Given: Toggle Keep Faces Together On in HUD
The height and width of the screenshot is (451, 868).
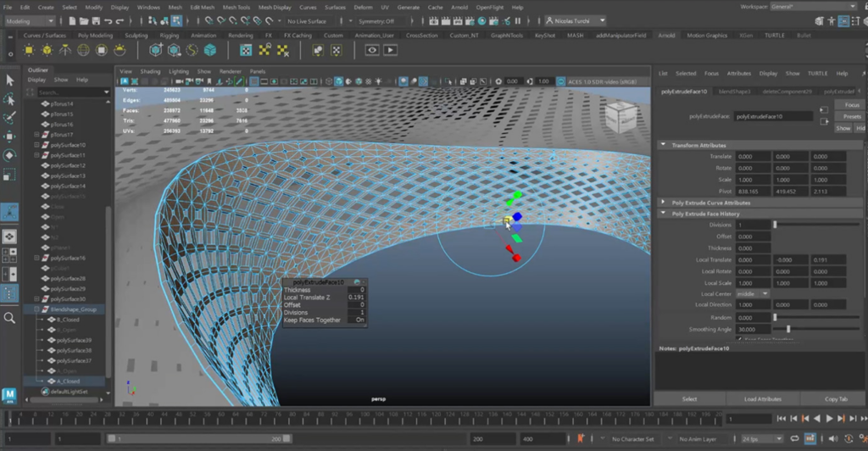Looking at the screenshot, I should click(x=359, y=320).
